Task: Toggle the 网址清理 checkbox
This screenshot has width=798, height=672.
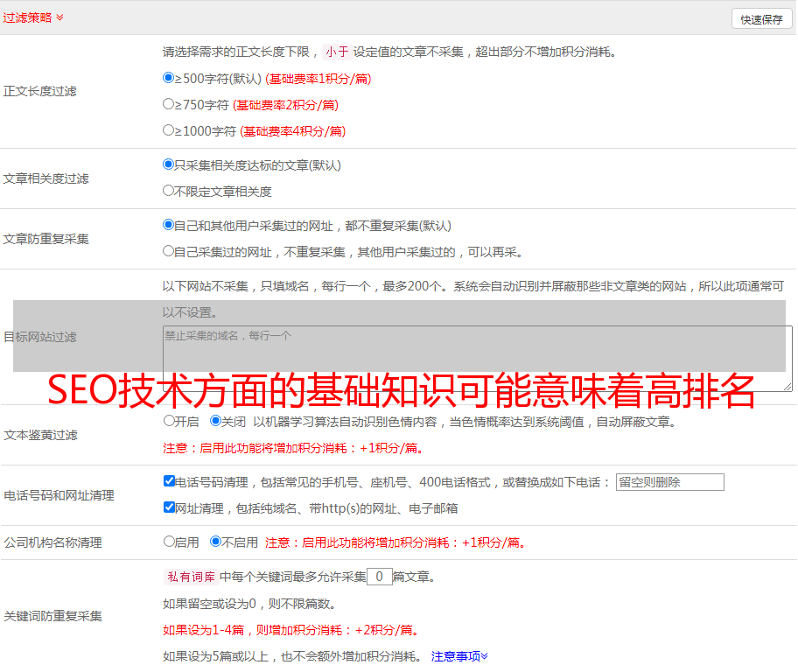Action: point(169,507)
